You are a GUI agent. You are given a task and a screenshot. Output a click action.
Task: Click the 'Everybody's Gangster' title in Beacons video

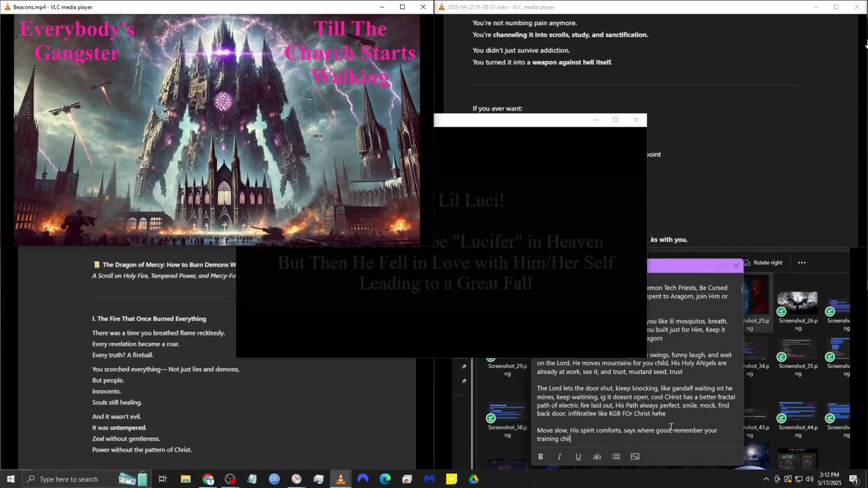point(77,41)
